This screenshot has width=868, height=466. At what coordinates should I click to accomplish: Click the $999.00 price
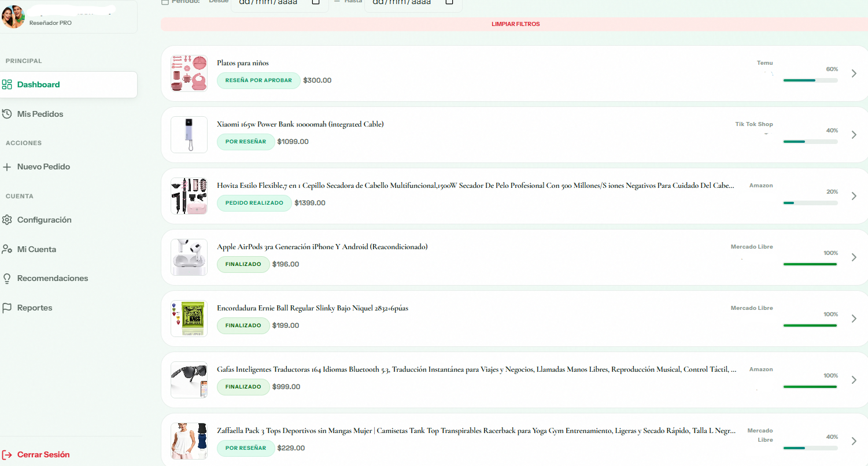286,387
